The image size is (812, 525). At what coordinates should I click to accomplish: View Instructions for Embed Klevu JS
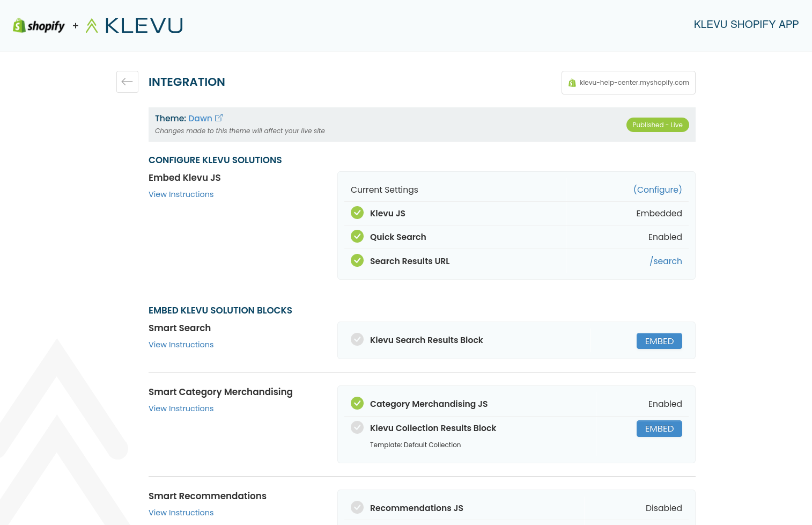tap(181, 194)
